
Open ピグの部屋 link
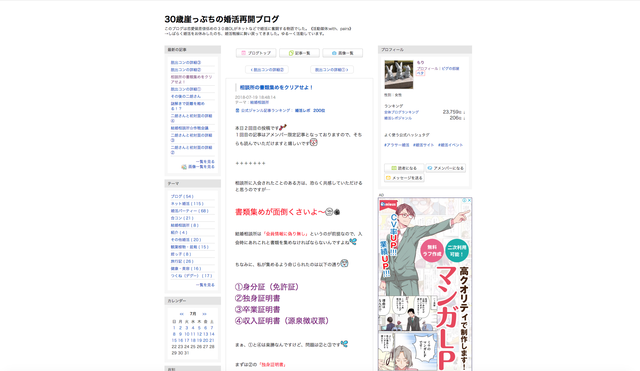pos(450,69)
